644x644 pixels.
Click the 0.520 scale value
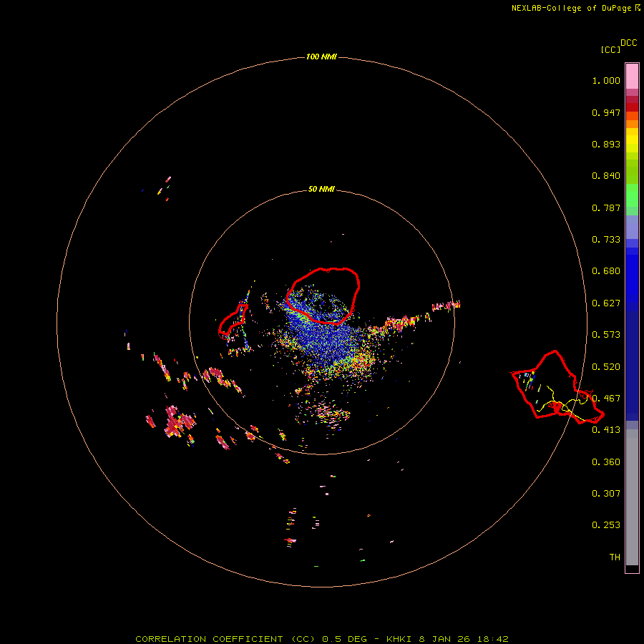[606, 367]
